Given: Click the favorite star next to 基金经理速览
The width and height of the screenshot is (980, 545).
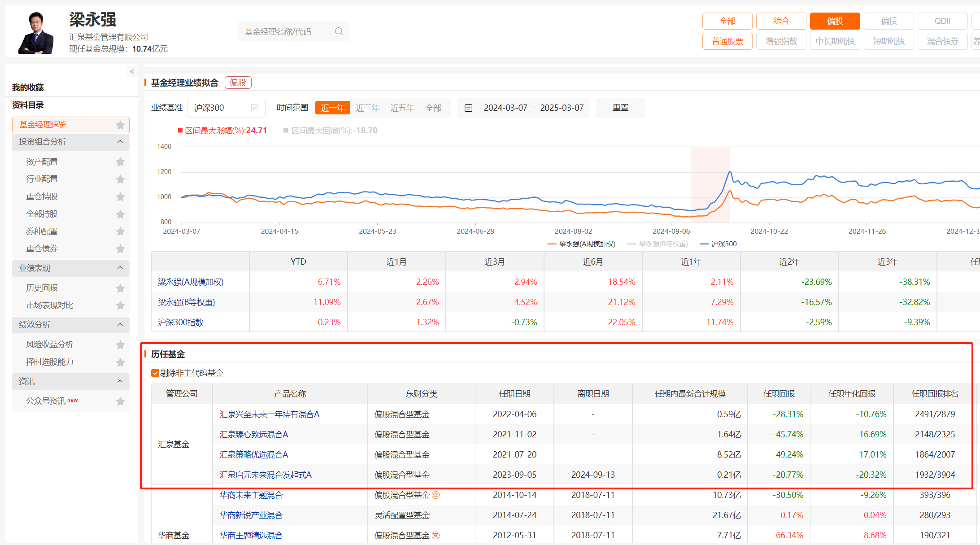Looking at the screenshot, I should [x=120, y=125].
